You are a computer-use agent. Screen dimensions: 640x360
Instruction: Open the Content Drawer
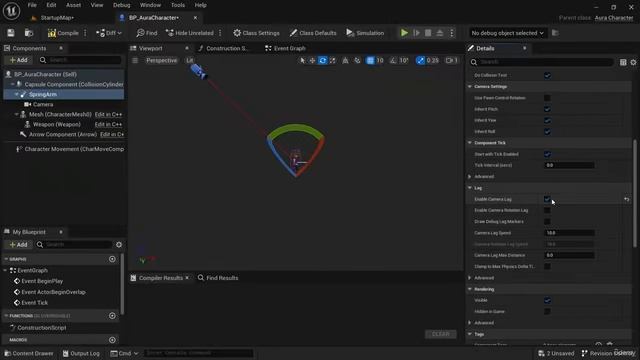point(29,353)
